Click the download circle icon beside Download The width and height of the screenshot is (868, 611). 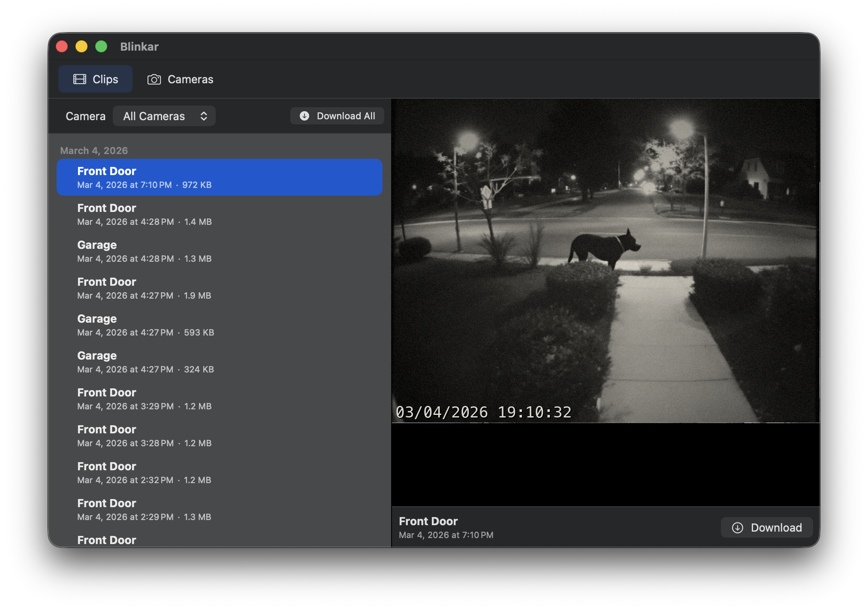pos(738,528)
